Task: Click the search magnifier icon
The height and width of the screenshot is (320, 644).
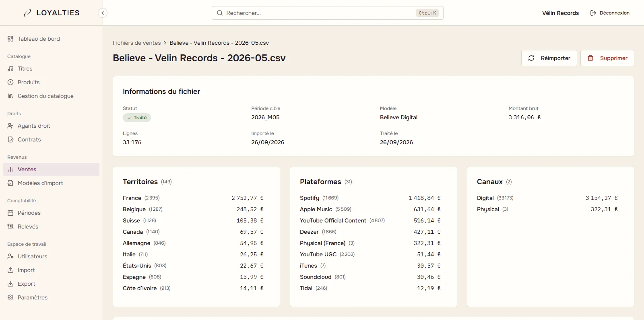Action: point(220,13)
